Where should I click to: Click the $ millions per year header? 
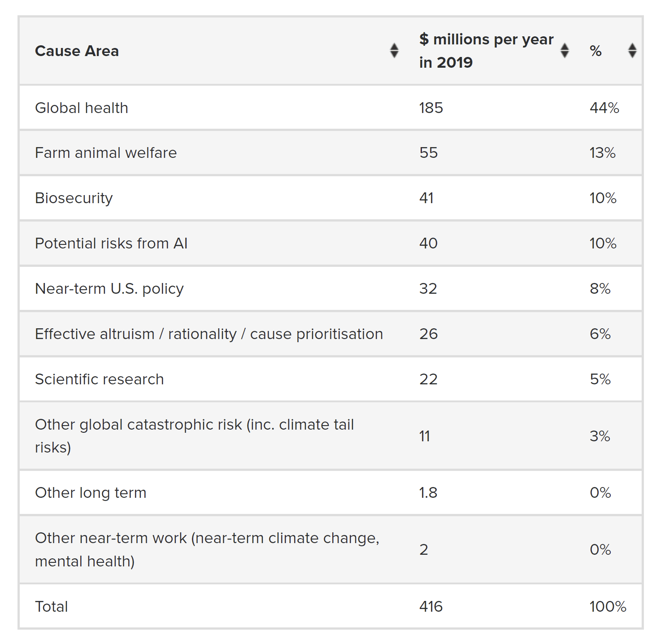click(x=487, y=51)
